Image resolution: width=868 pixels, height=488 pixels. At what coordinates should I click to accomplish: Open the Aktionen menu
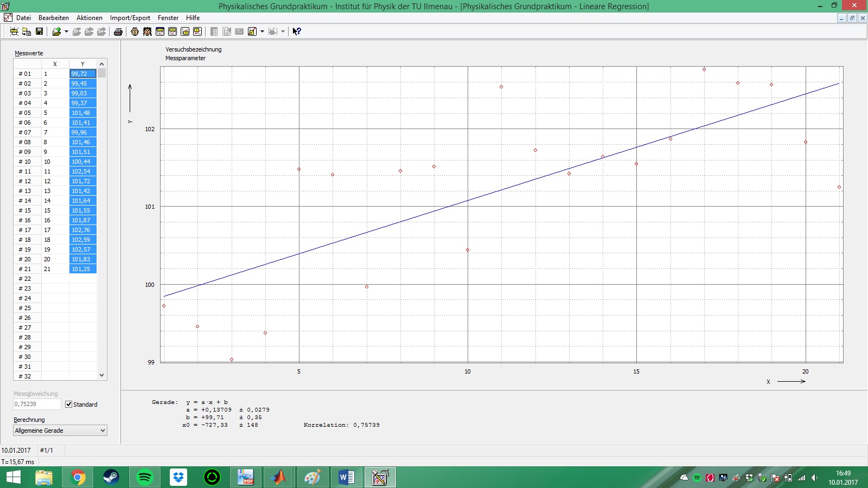pos(89,18)
